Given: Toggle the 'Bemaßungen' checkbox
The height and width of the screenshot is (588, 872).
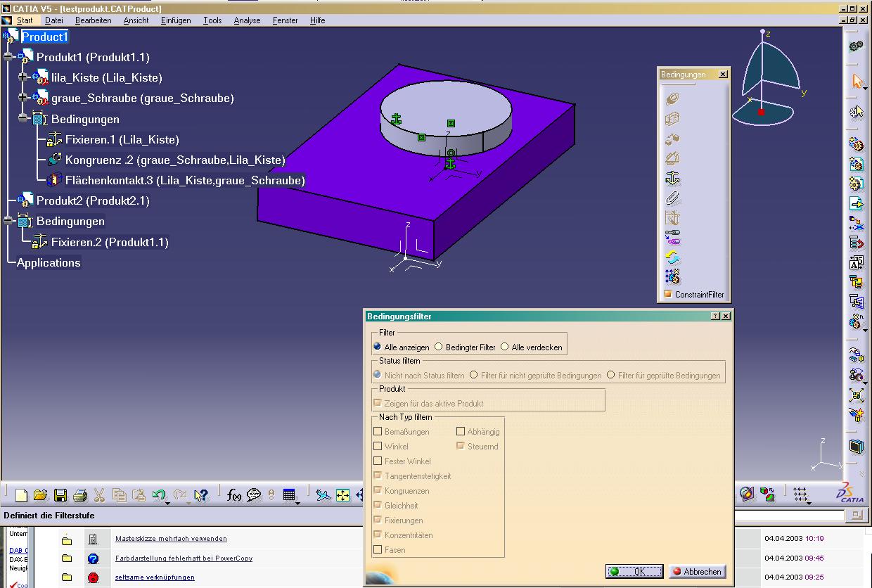Looking at the screenshot, I should (x=378, y=431).
